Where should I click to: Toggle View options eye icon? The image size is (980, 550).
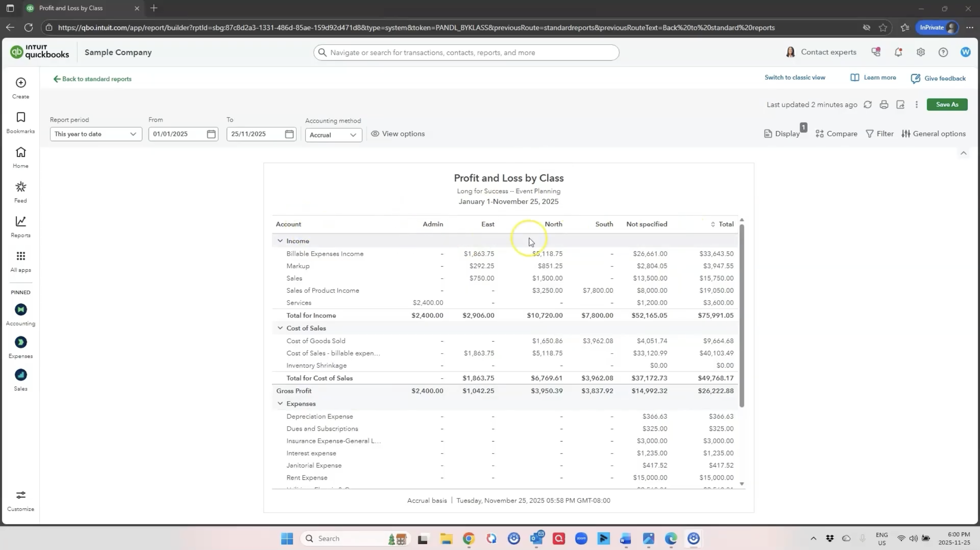[375, 134]
